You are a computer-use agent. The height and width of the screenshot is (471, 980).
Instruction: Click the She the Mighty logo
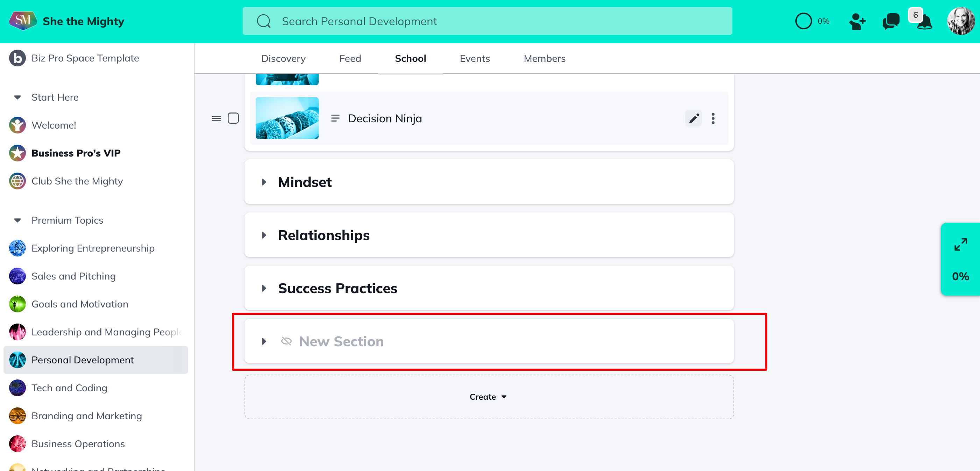[x=23, y=21]
